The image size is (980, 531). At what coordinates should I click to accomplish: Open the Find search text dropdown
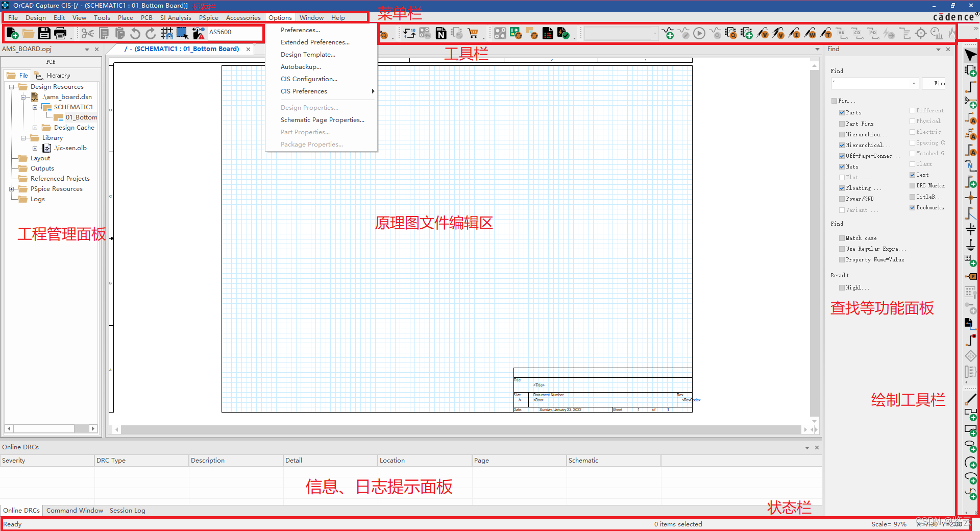[x=913, y=83]
